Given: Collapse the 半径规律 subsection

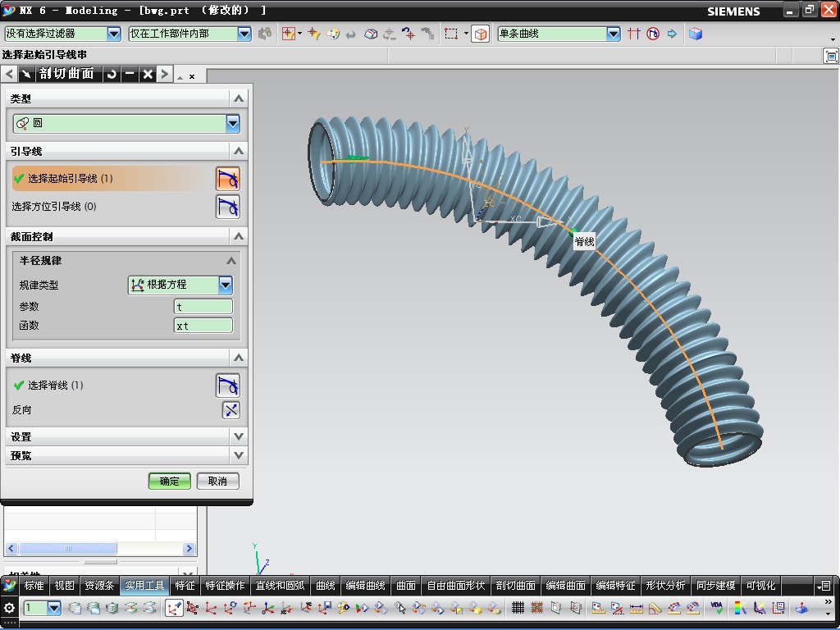Looking at the screenshot, I should (231, 261).
